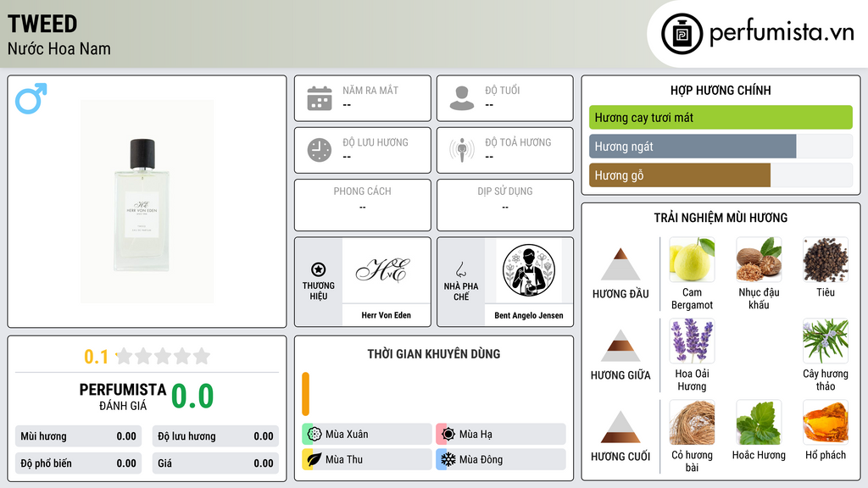Click the green 0.0 Perfumista score

click(192, 396)
